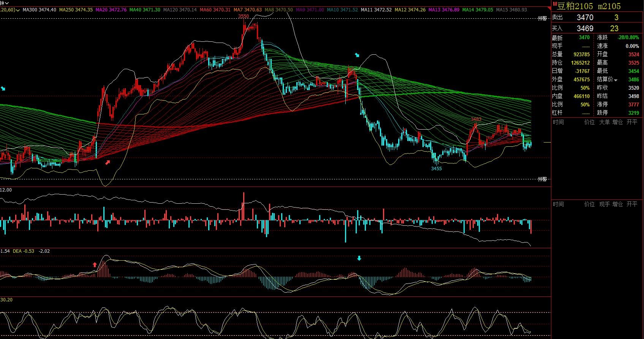
Task: Select the MA15 3480.93 label
Action: [x=511, y=10]
